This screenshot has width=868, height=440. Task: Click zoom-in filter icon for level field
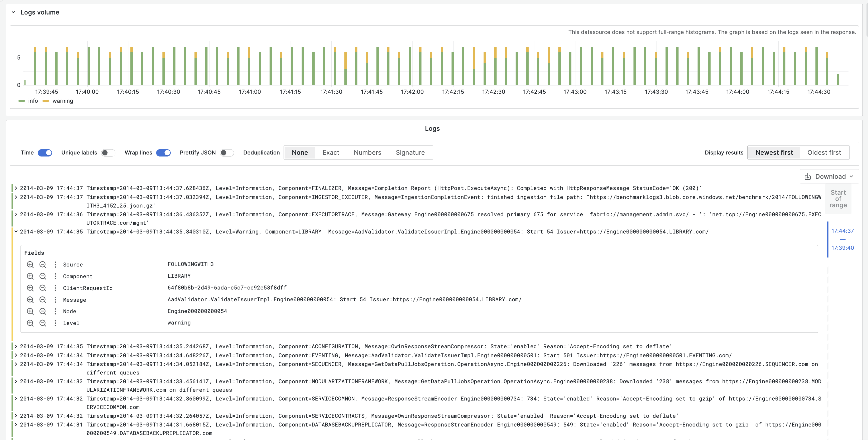tap(30, 323)
